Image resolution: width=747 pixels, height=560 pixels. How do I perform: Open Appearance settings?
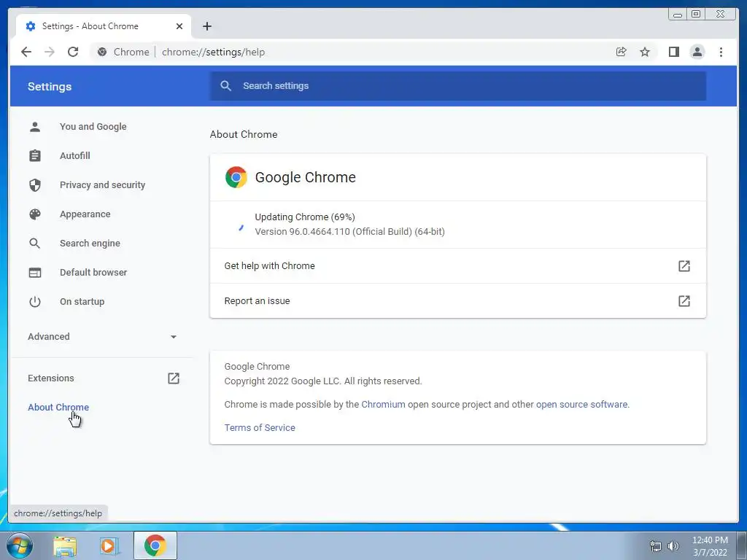[85, 214]
